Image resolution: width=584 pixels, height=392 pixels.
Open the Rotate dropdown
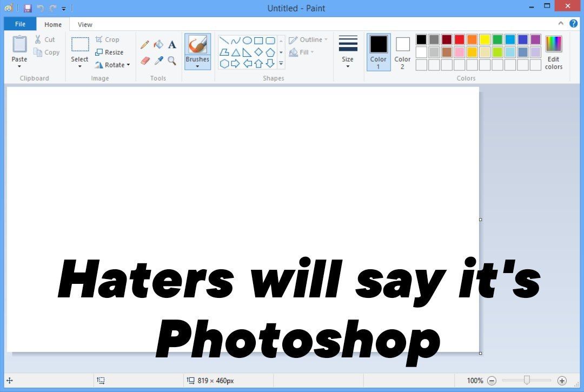(x=112, y=65)
